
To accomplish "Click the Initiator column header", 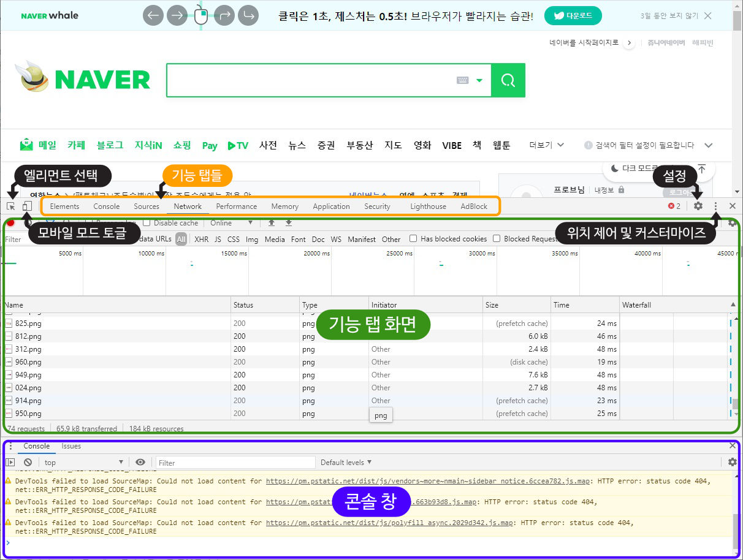I will tap(425, 305).
